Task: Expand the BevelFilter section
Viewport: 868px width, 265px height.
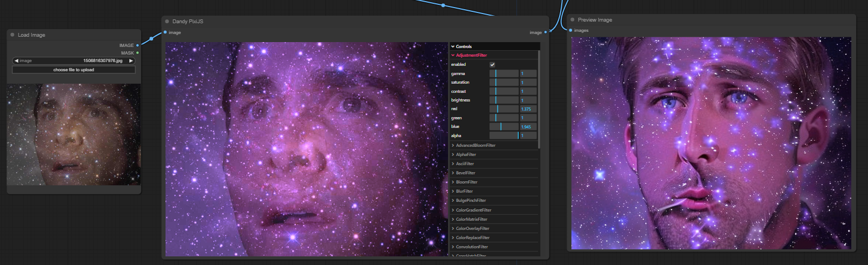Action: (x=494, y=173)
